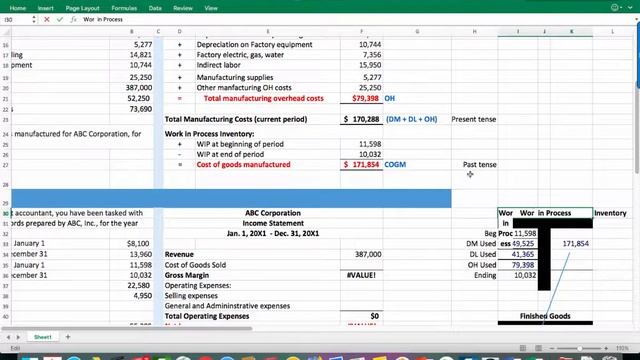
Task: Click the $170,288 total manufacturing costs cell
Action: tap(362, 119)
